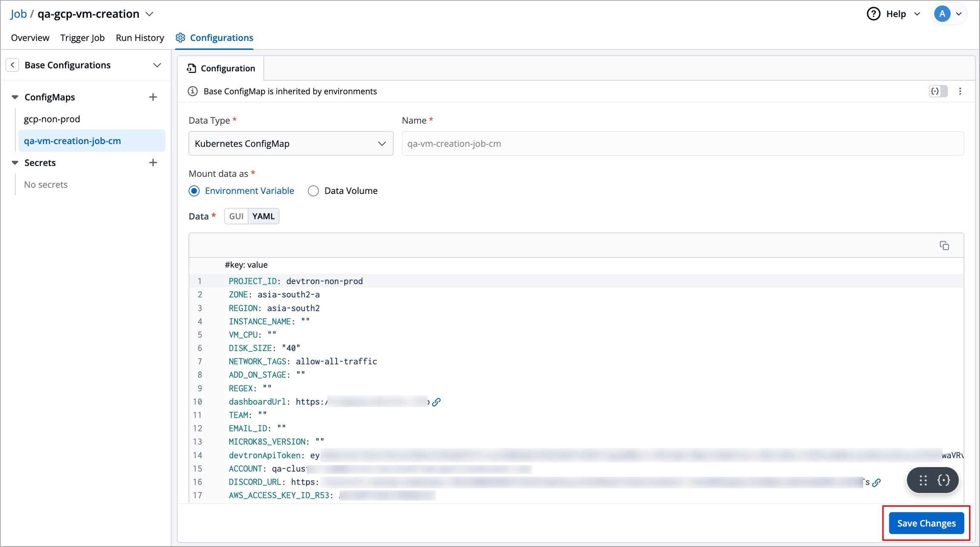Click the Save Changes button
Viewport: 980px width, 547px height.
tap(926, 523)
